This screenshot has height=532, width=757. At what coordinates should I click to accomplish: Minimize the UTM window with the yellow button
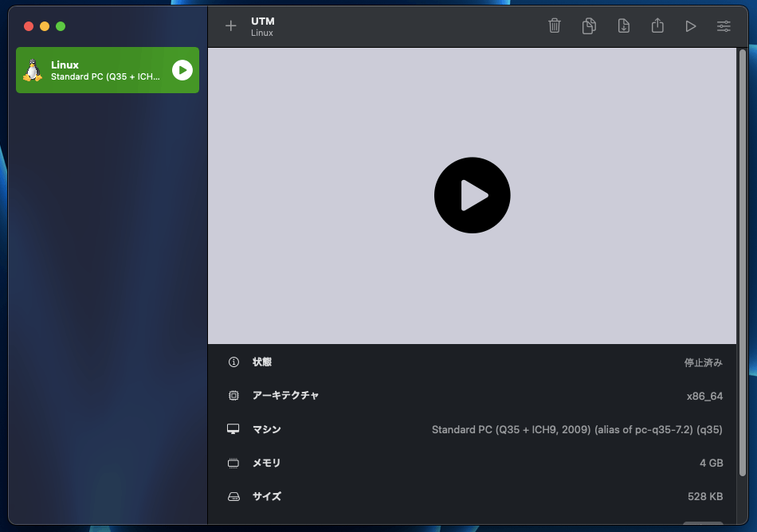(x=45, y=26)
